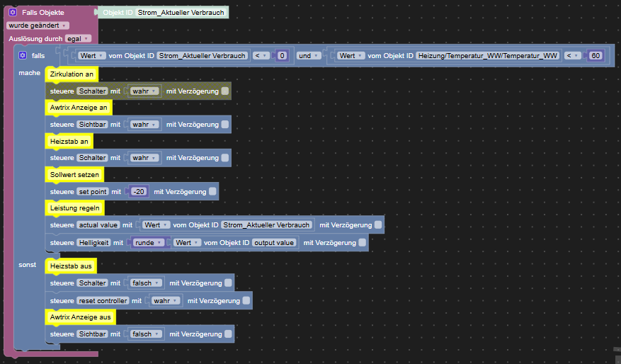Select 'Schalter' object under Zirkulation an
This screenshot has width=621, height=364.
tap(92, 91)
